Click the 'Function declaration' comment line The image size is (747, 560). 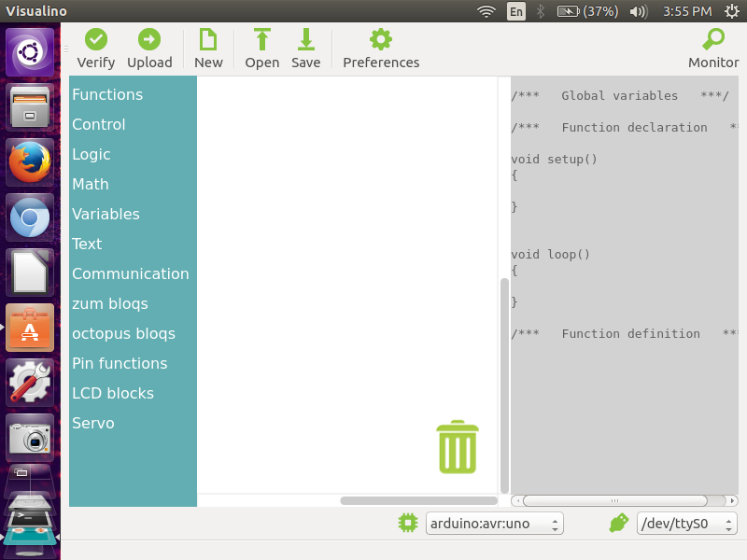coord(625,128)
